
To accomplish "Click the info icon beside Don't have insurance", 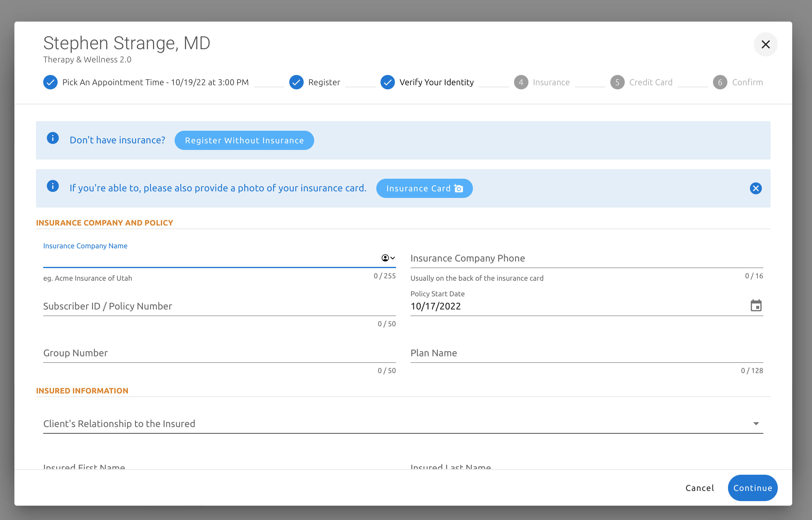I will pos(53,138).
